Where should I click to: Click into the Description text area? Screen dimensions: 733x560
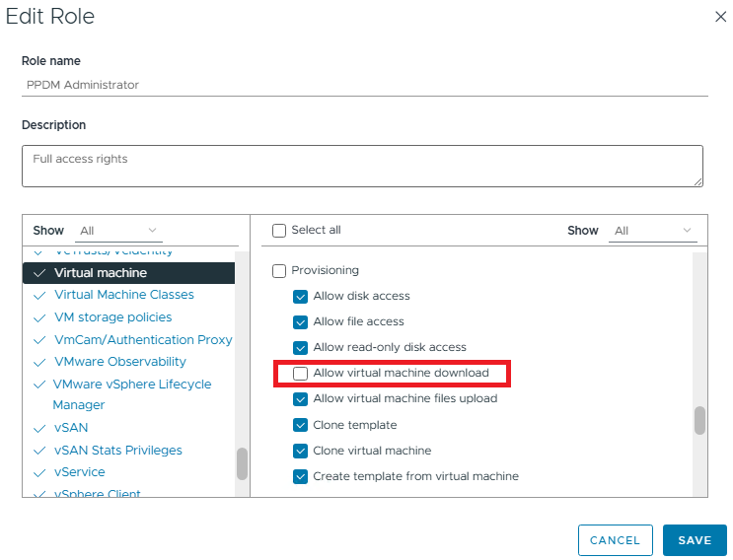click(x=362, y=166)
